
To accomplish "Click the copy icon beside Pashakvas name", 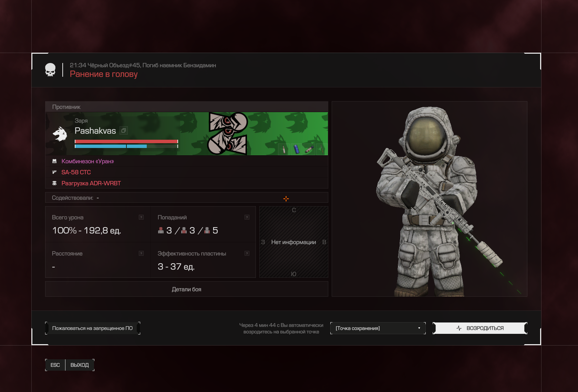I will [124, 130].
